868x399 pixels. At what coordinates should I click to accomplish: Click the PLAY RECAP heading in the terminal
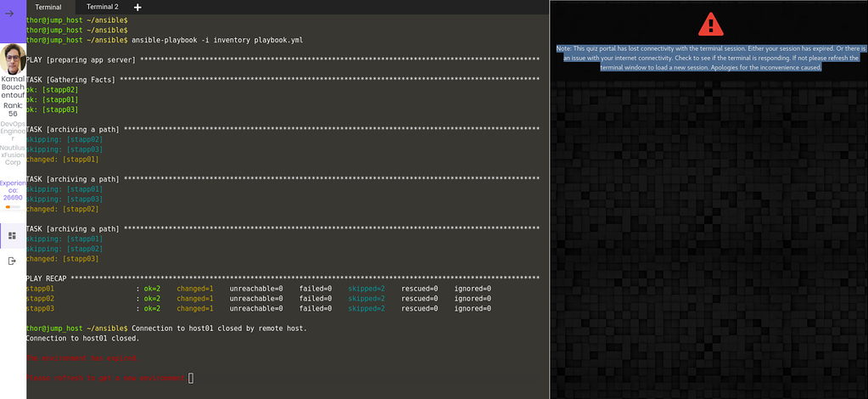coord(48,278)
